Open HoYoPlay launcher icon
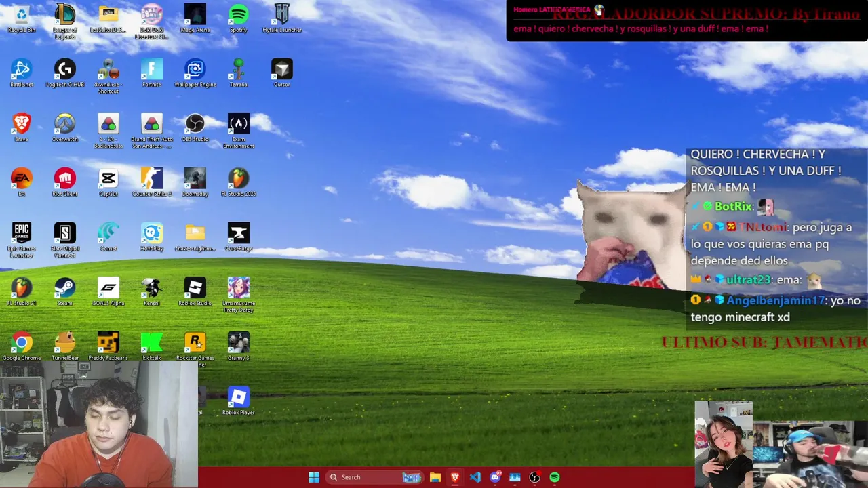 click(152, 237)
